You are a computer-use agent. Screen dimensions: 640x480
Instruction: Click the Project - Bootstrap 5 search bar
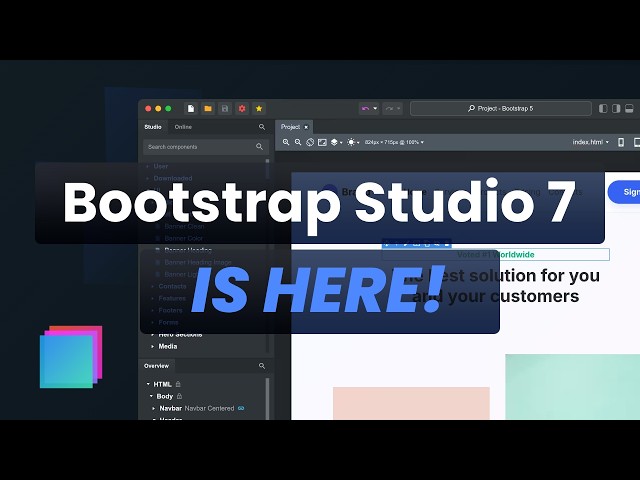tap(501, 109)
